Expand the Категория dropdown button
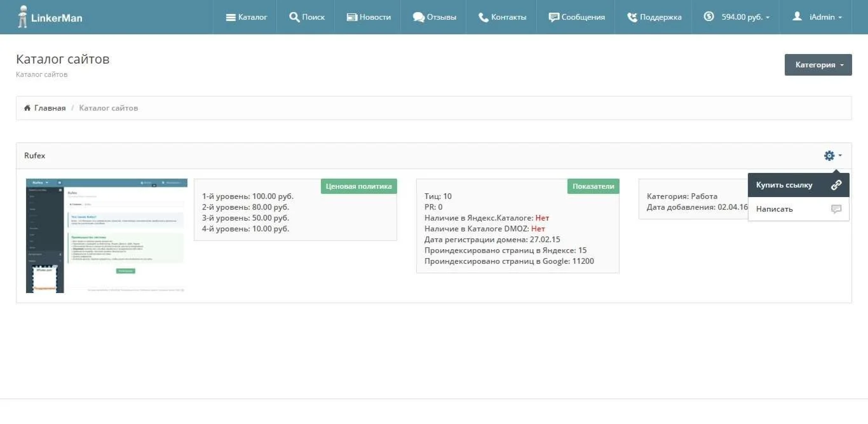This screenshot has height=424, width=868. [818, 65]
